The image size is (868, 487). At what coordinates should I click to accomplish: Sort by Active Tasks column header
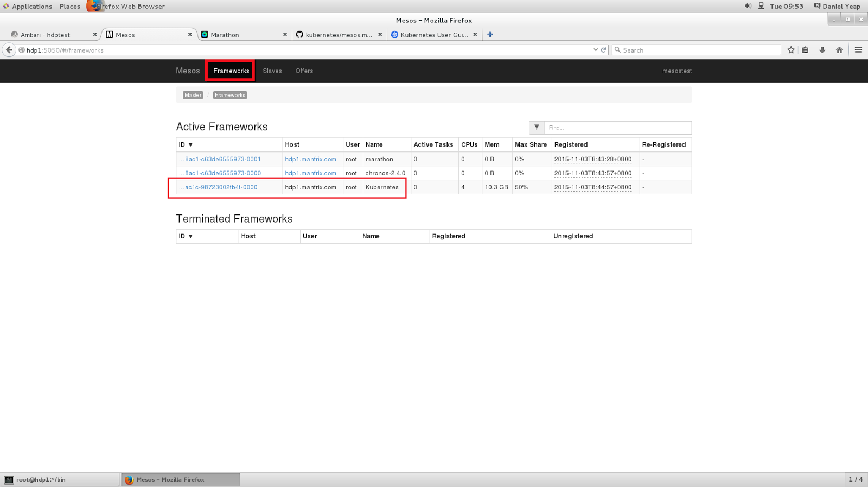click(433, 145)
